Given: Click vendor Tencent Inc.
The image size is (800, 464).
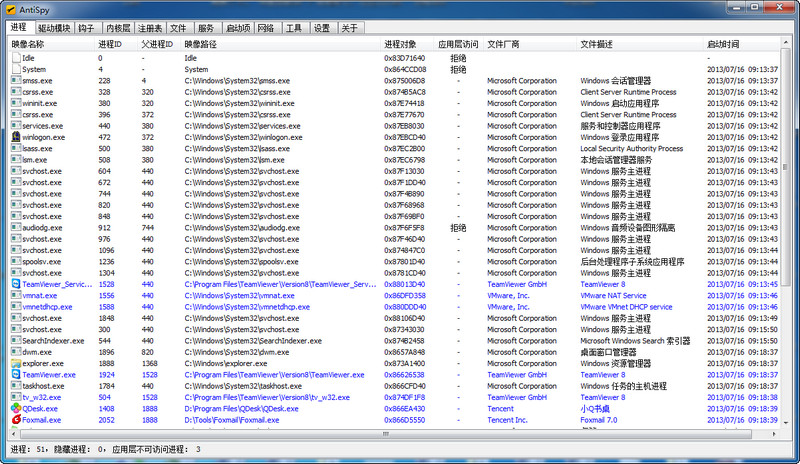Looking at the screenshot, I should click(x=508, y=420).
